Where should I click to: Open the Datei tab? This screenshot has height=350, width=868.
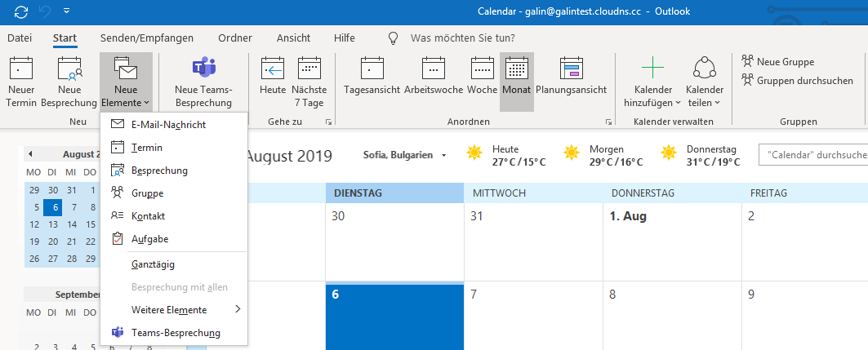click(20, 38)
